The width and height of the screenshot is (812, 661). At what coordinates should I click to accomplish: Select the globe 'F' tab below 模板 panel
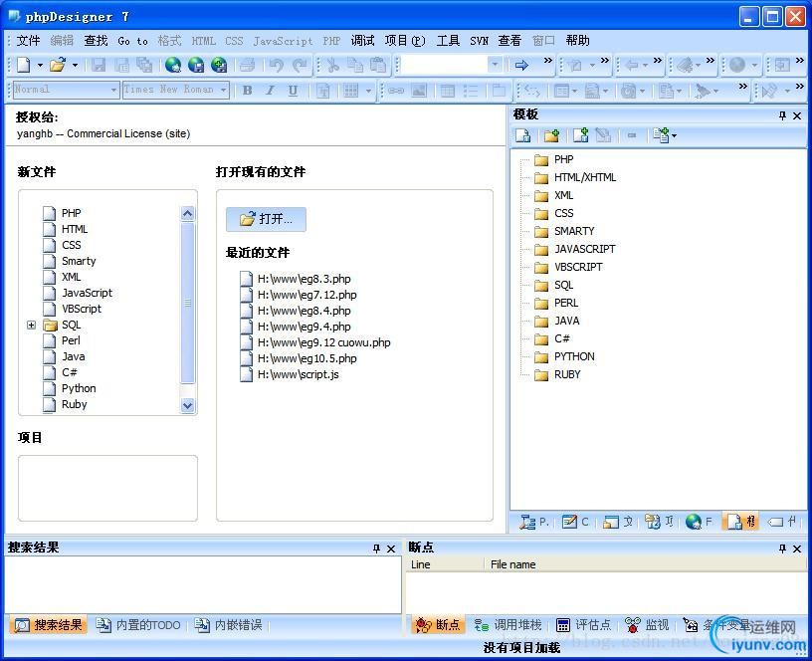tap(699, 522)
